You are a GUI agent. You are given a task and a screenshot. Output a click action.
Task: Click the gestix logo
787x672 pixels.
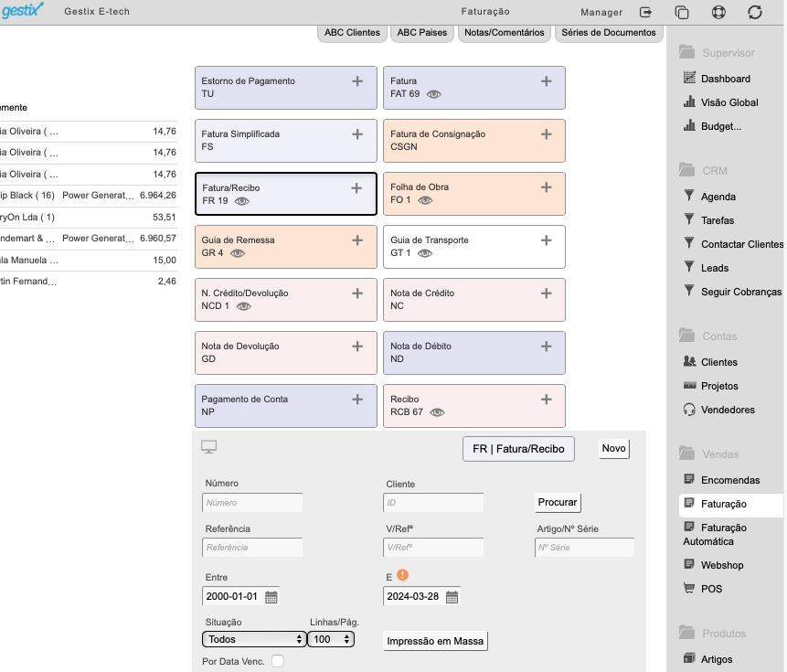point(22,11)
